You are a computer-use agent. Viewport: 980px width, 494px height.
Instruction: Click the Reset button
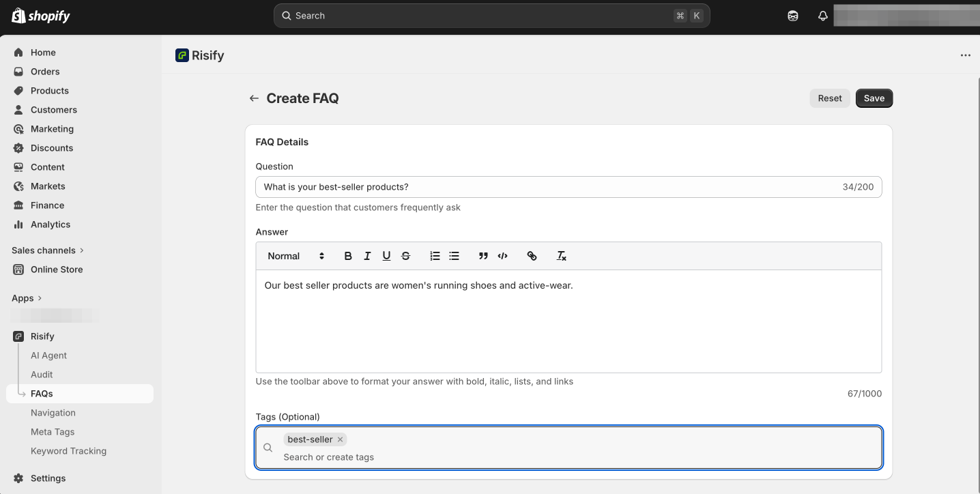830,98
